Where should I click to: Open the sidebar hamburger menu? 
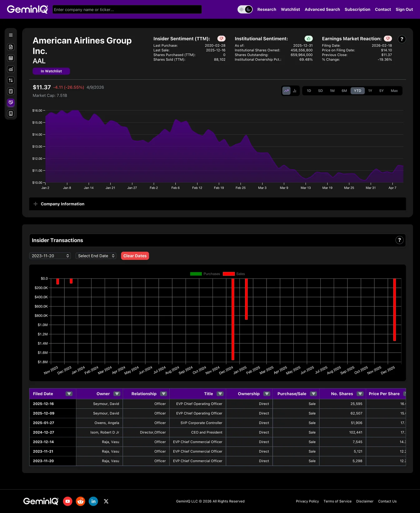11,35
